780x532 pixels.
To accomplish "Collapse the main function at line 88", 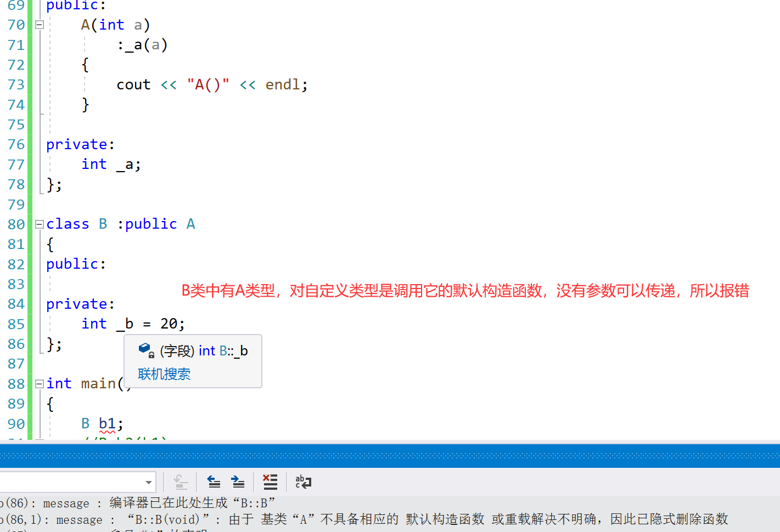I will [x=39, y=383].
